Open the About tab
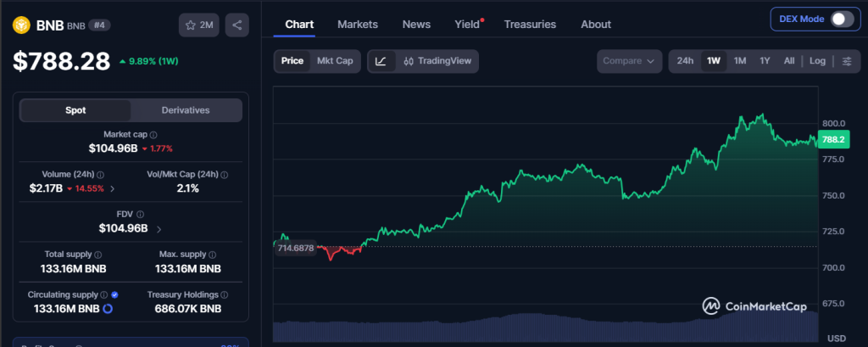 pos(596,25)
